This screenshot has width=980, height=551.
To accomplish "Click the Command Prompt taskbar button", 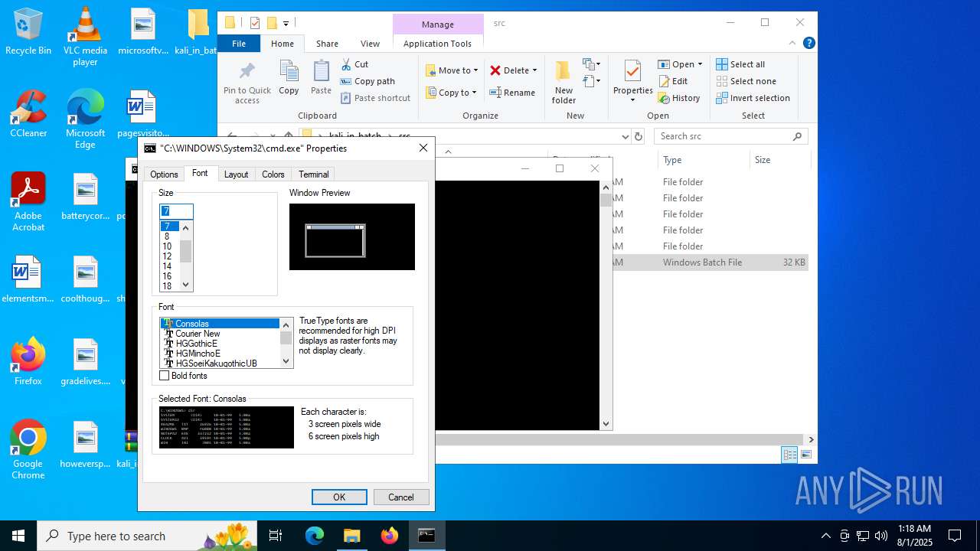I will pos(426,536).
